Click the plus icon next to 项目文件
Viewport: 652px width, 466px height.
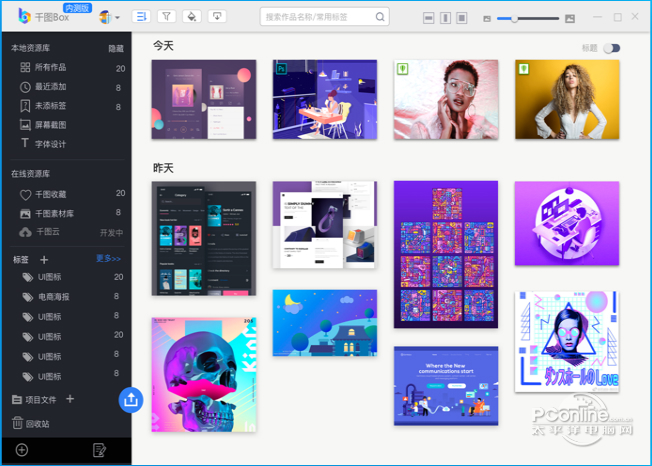click(x=70, y=399)
